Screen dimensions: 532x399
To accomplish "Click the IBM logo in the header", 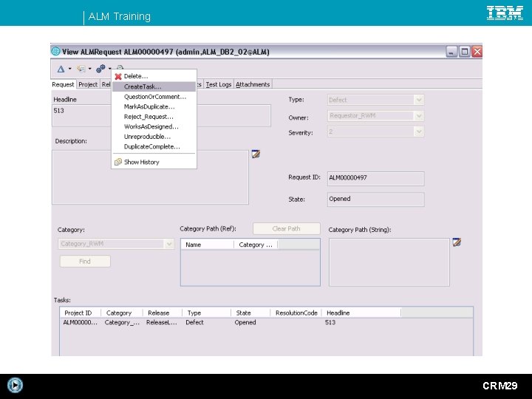I will coord(505,13).
